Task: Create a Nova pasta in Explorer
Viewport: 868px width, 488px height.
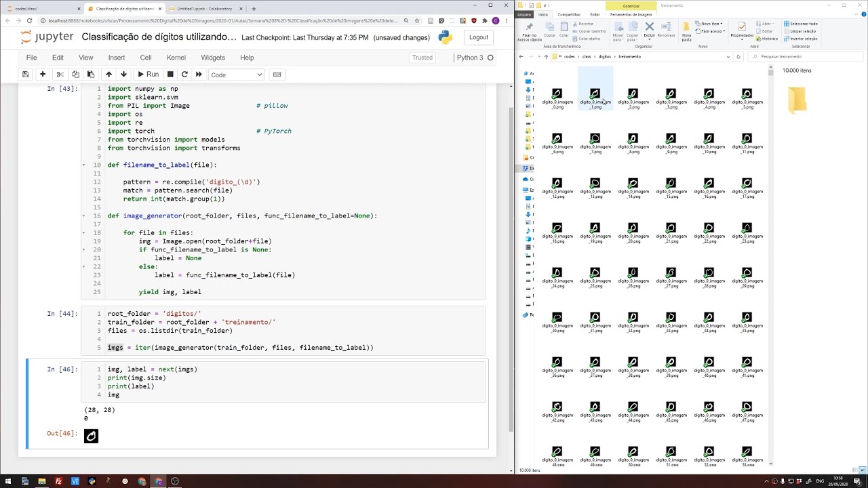Action: [686, 31]
